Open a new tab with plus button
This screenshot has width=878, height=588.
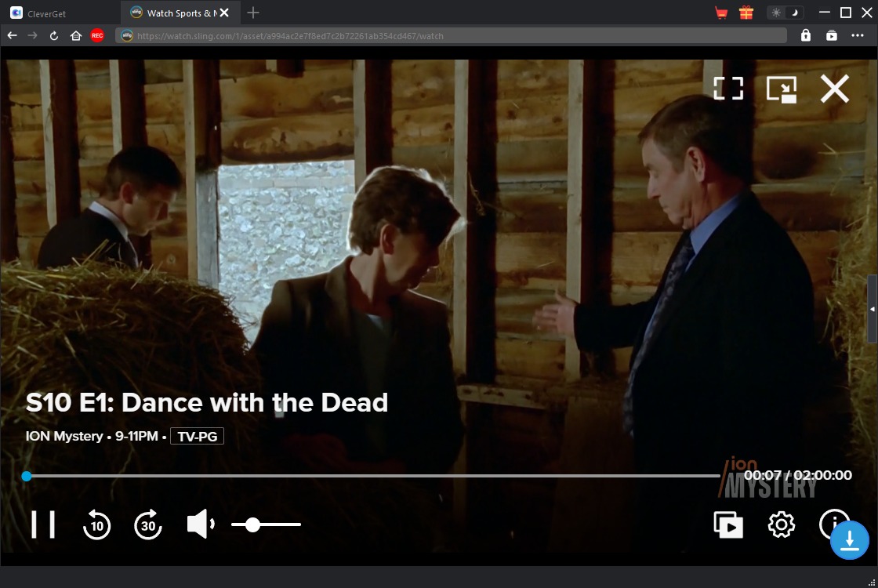tap(253, 13)
